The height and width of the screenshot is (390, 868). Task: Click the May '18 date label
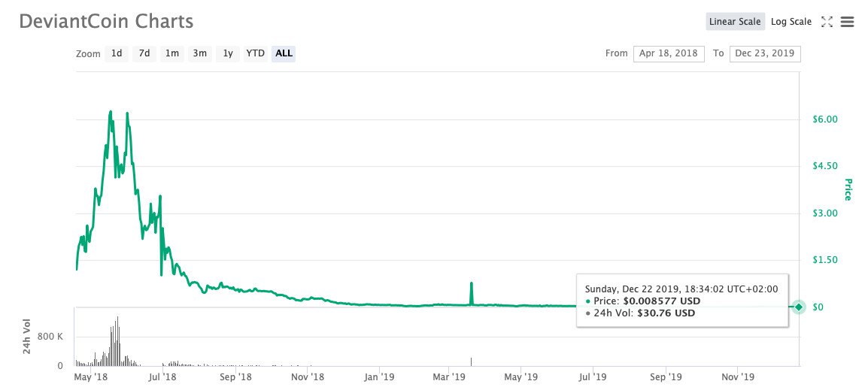pyautogui.click(x=90, y=378)
